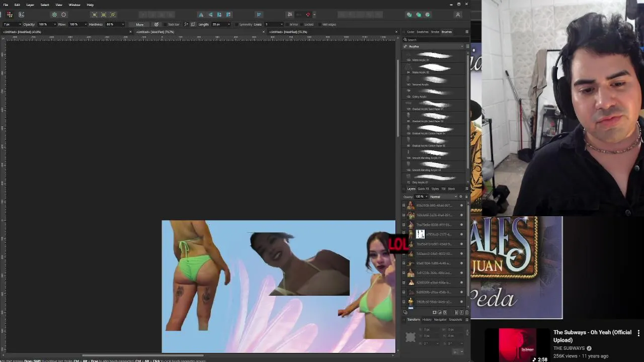Image resolution: width=644 pixels, height=362 pixels.
Task: Click the first gear-shaped icon in the toolbar
Action: point(54,15)
